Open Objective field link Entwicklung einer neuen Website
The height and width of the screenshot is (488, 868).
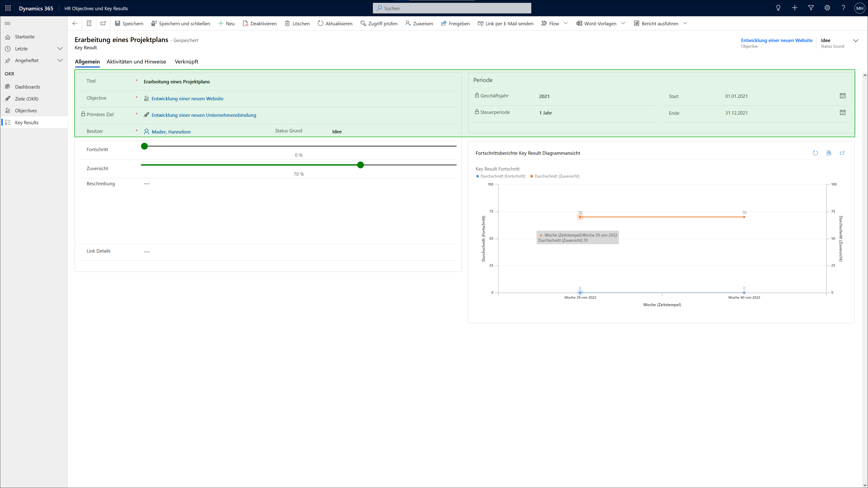187,99
